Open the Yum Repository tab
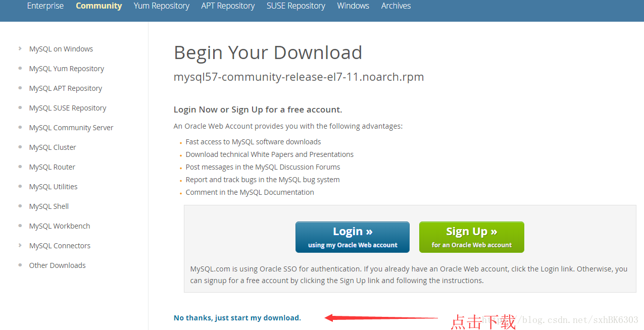 click(162, 6)
